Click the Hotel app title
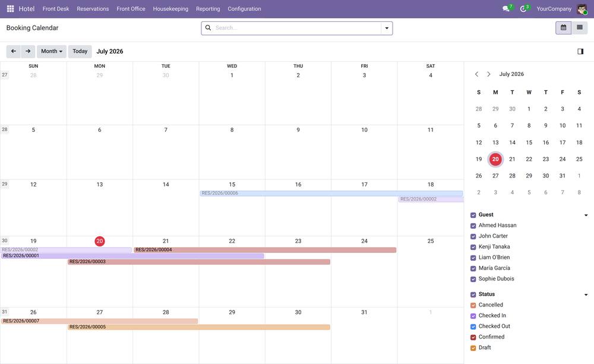The height and width of the screenshot is (364, 594). pyautogui.click(x=27, y=9)
